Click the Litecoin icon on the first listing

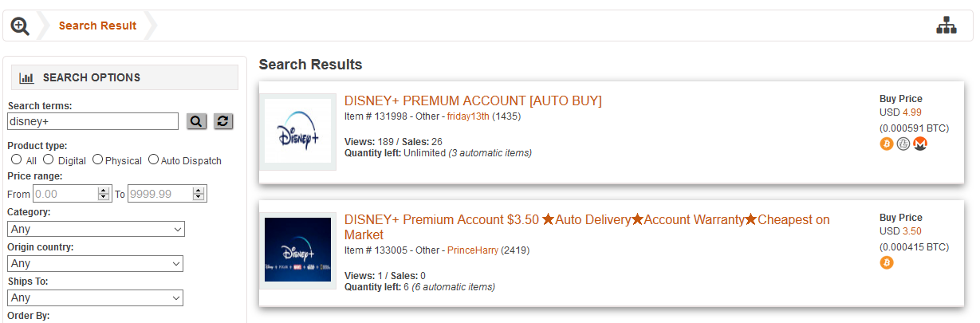903,144
